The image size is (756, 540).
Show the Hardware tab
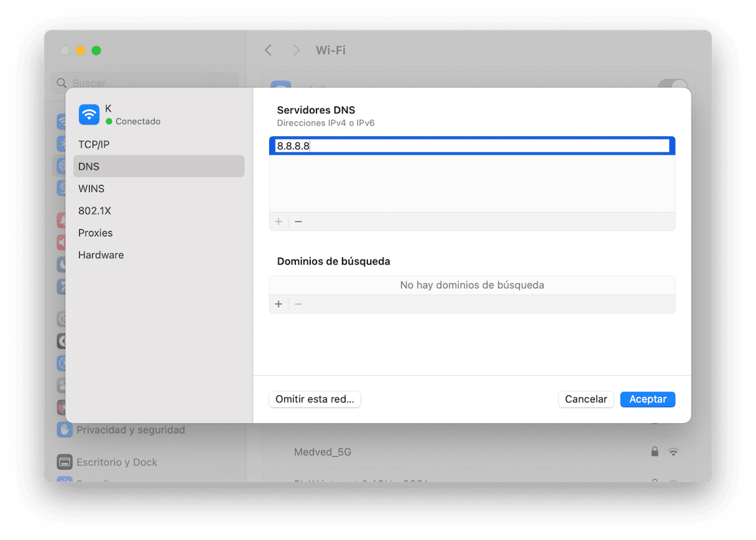click(x=101, y=255)
